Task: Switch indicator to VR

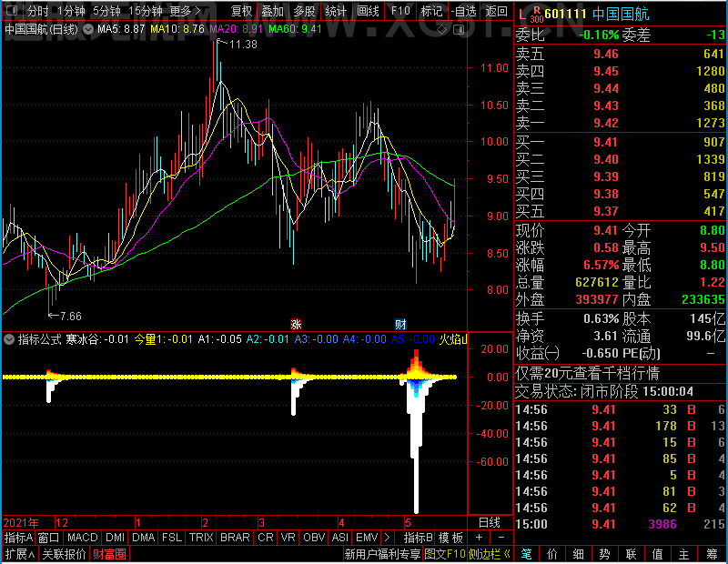Action: point(288,538)
